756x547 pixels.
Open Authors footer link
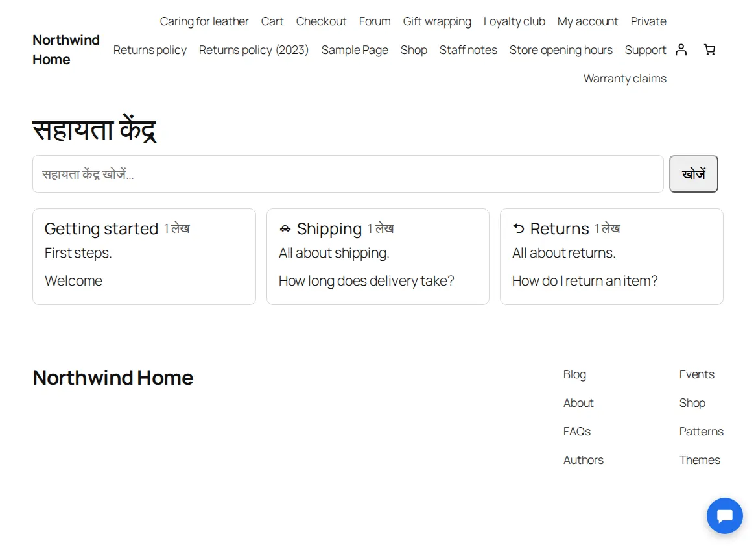[584, 459]
